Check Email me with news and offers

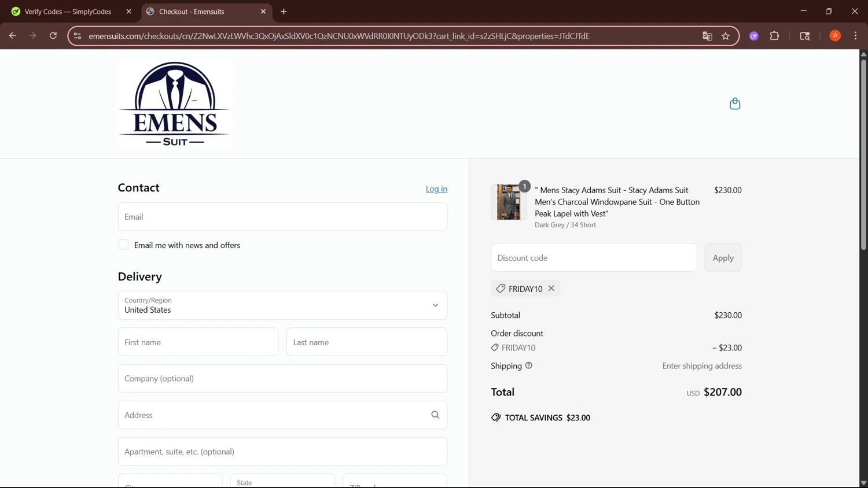(123, 245)
